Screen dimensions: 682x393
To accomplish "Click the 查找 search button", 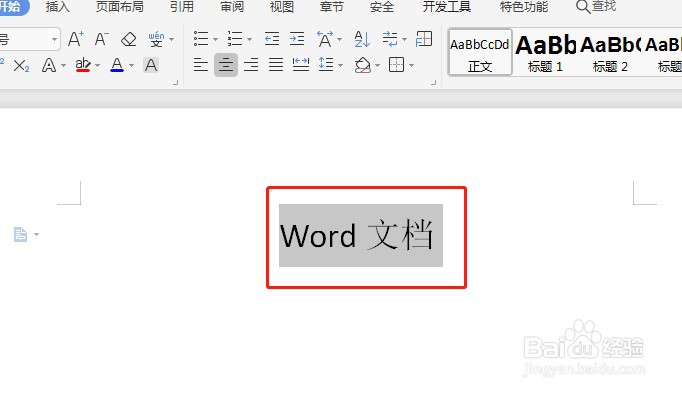I will point(596,7).
